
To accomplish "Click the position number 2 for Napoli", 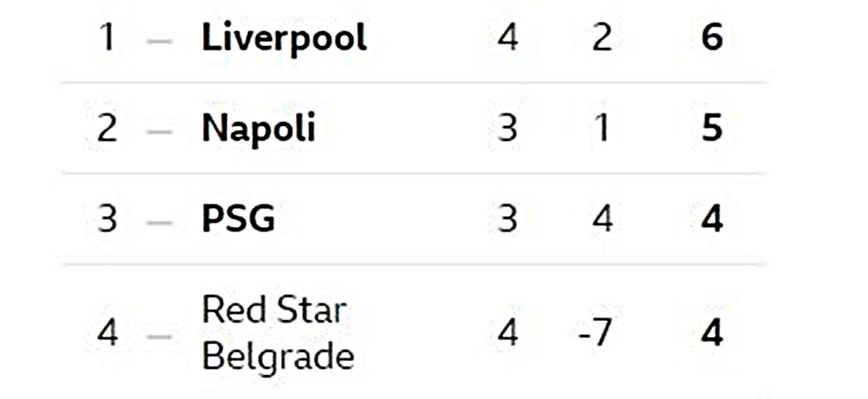I will click(107, 129).
